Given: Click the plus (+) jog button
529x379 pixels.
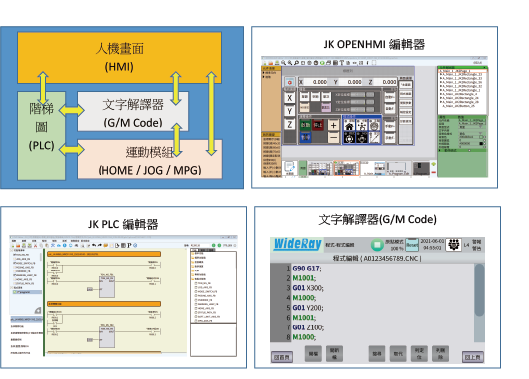Looking at the screenshot, I should point(333,125).
